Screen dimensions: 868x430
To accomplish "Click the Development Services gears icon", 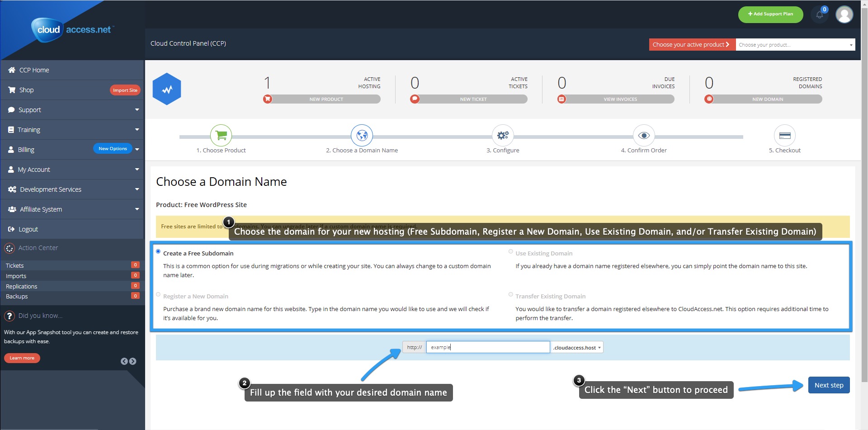I will pos(12,189).
